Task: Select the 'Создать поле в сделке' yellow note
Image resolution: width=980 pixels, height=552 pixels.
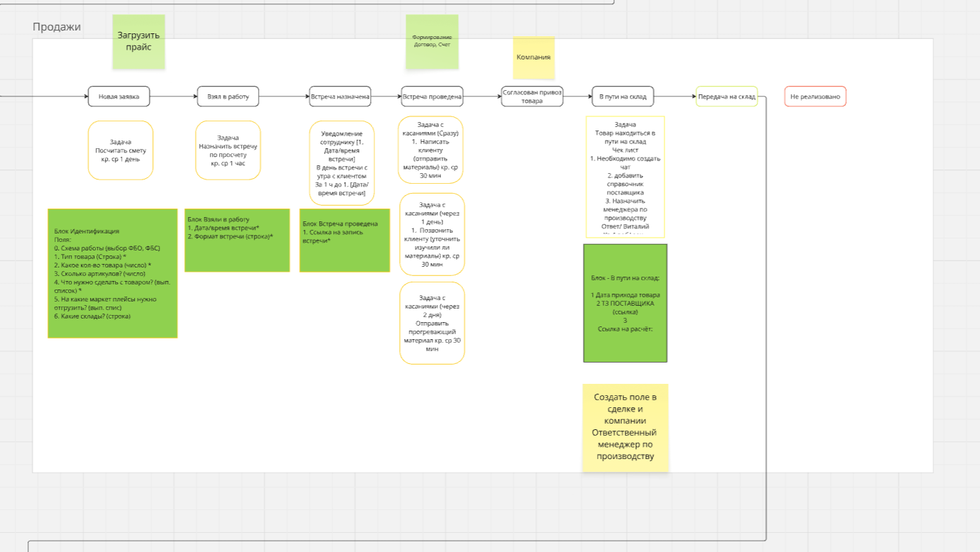Action: tap(625, 428)
